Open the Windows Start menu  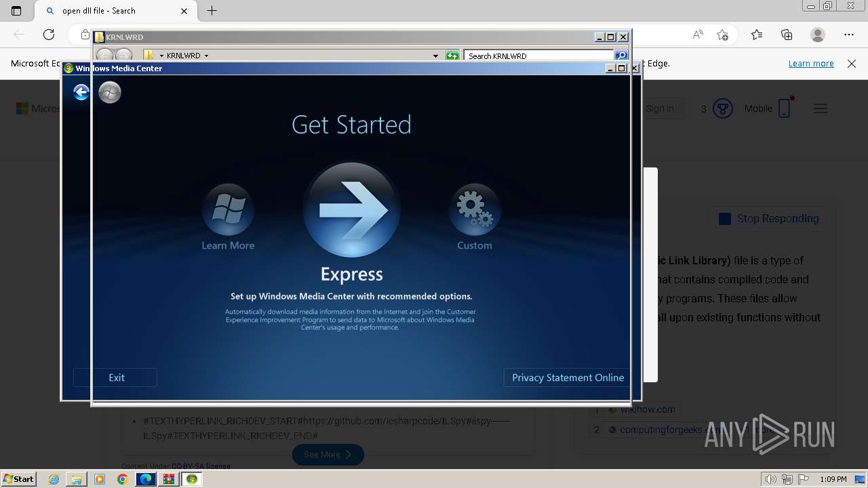click(19, 479)
